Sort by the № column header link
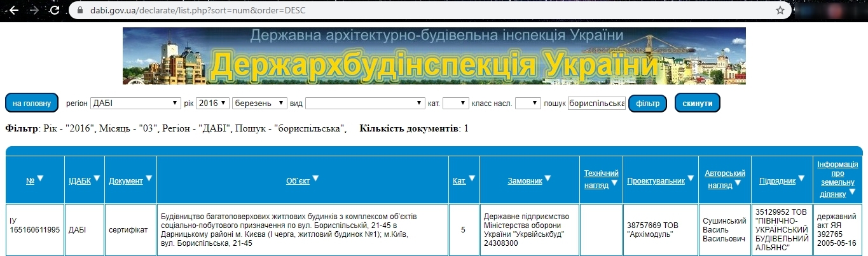Viewport: 868px width, 256px height. (30, 181)
